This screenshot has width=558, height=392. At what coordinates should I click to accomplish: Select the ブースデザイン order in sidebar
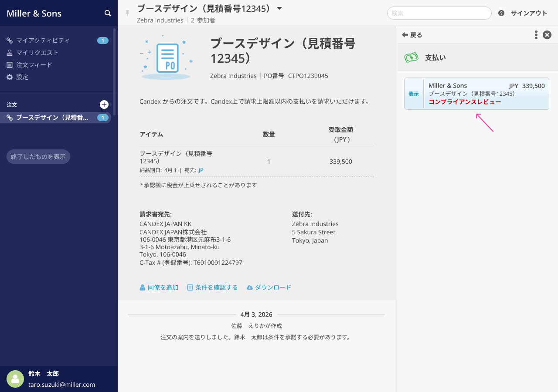coord(55,118)
